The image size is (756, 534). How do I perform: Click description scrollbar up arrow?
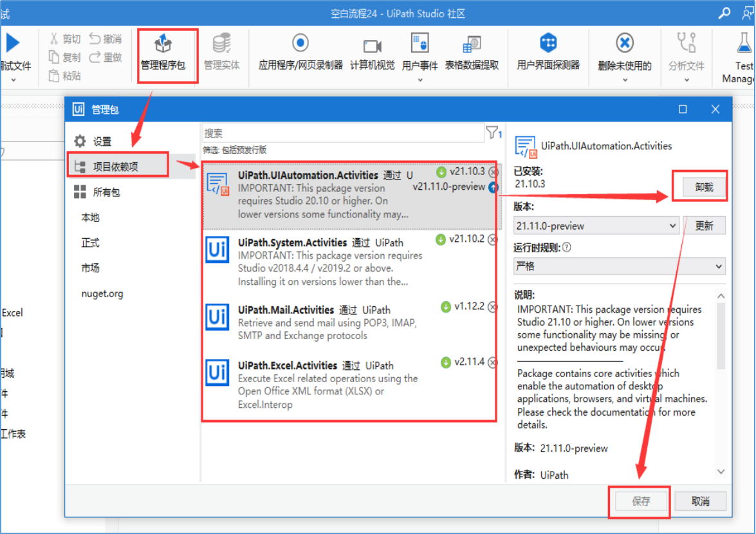point(721,295)
